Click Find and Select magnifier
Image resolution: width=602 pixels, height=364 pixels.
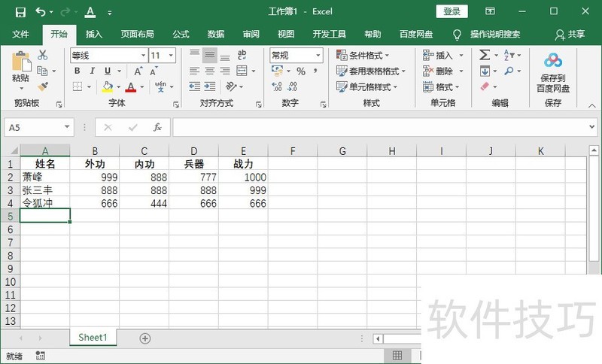click(509, 71)
